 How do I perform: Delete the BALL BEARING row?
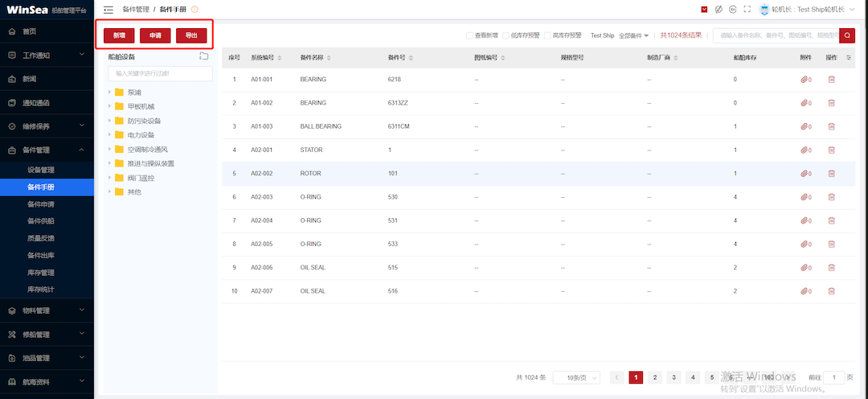(831, 127)
